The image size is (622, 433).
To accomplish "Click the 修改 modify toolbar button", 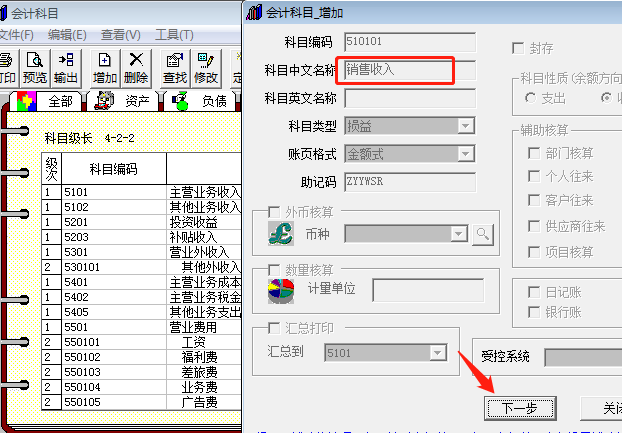I will click(x=206, y=69).
